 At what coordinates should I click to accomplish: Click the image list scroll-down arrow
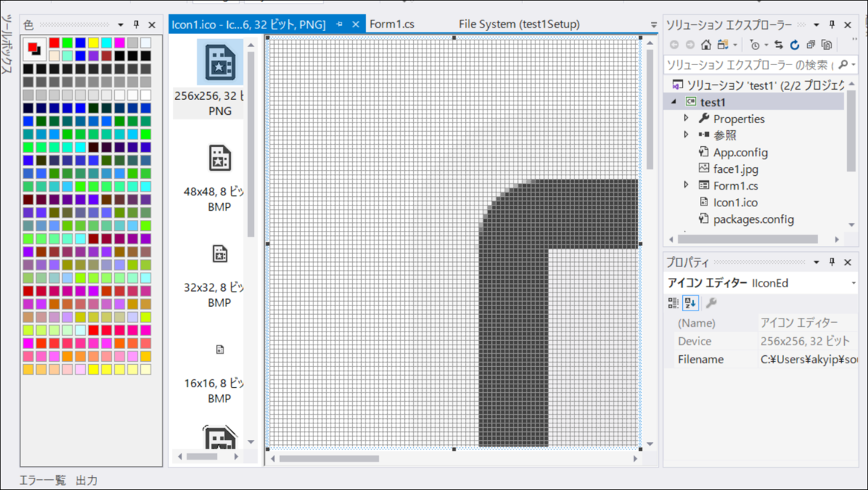coord(251,442)
